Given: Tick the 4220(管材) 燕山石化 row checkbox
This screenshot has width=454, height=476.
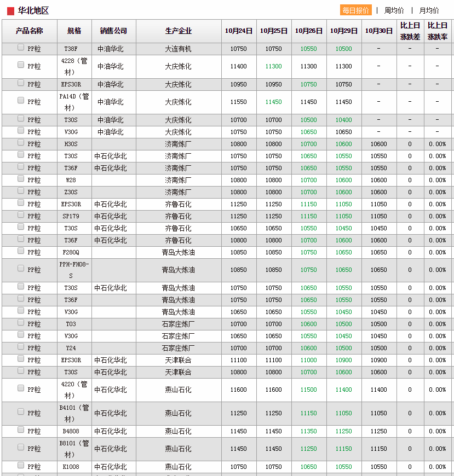Looking at the screenshot, I should point(21,388).
